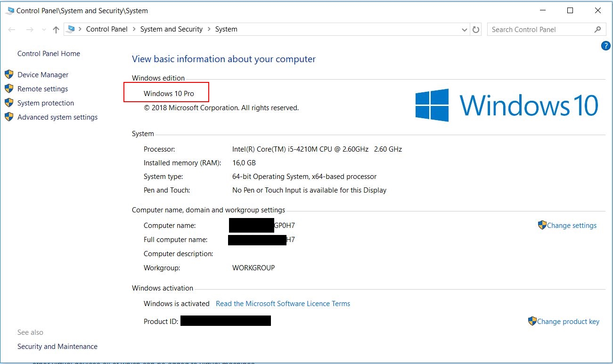Click the shield icon next to Change settings

tap(542, 225)
